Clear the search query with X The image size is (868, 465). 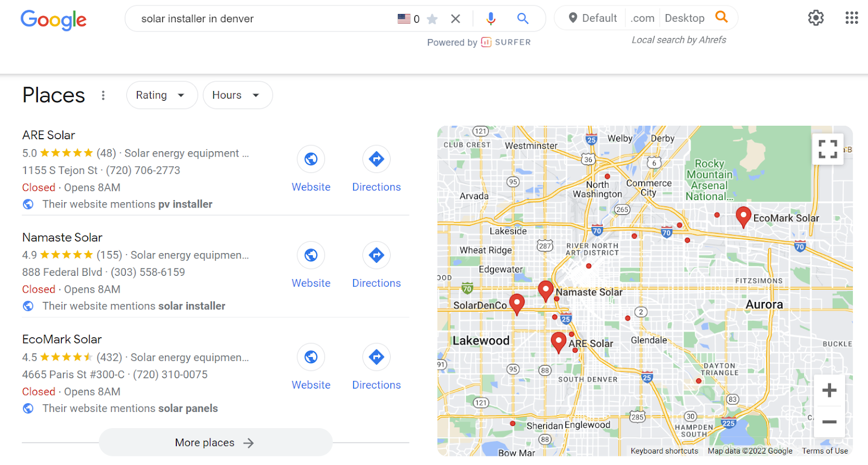456,19
